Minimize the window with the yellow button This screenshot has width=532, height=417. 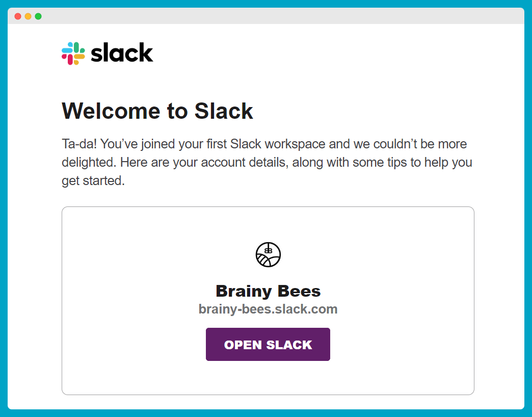coord(28,16)
